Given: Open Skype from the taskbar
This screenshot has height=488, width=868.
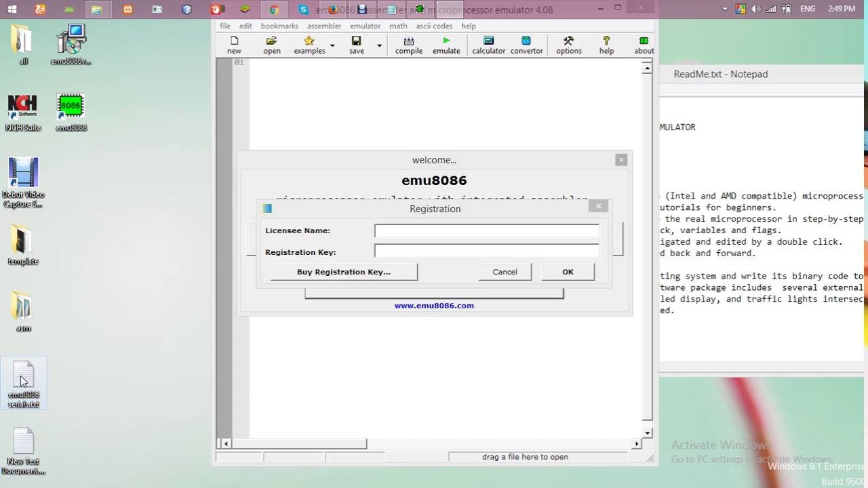Looking at the screenshot, I should (x=303, y=9).
